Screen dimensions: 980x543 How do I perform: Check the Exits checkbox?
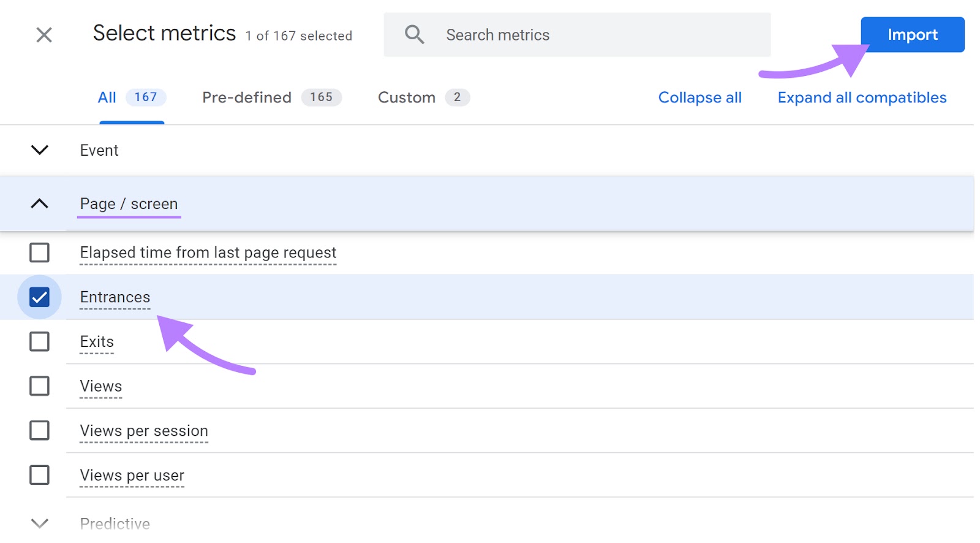click(x=40, y=341)
